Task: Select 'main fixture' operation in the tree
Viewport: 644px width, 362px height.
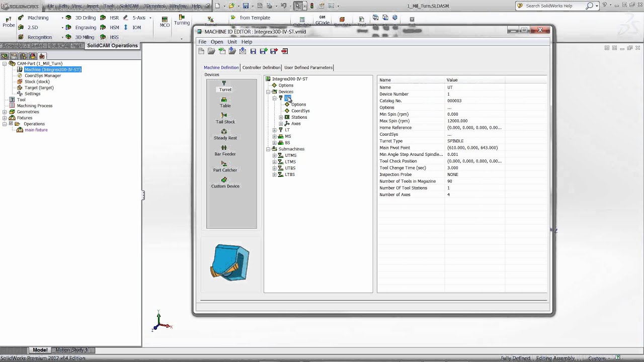Action: click(x=36, y=130)
